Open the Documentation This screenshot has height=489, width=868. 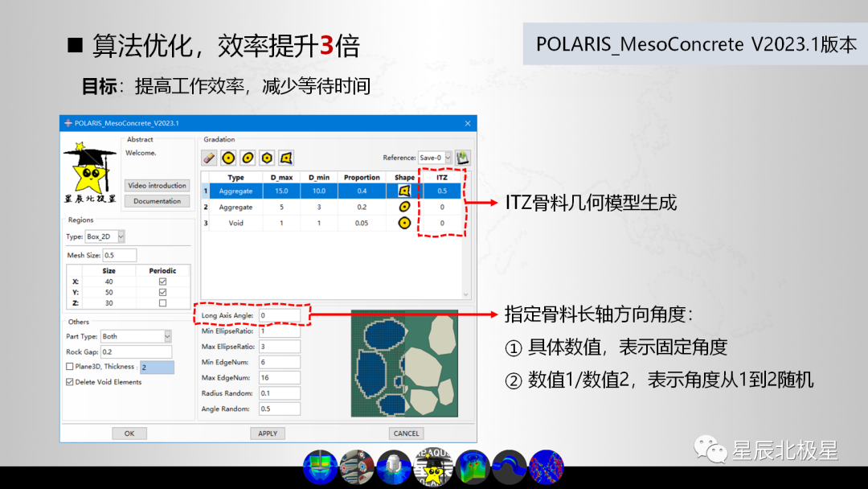[x=157, y=200]
